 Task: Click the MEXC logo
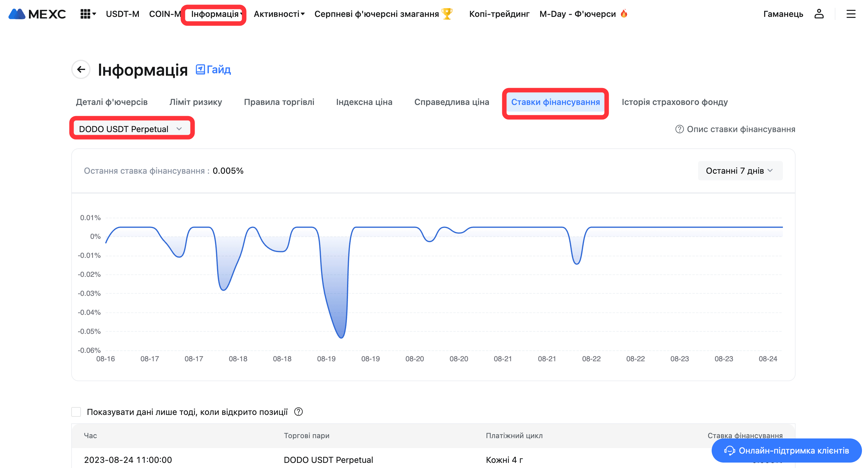pos(37,14)
